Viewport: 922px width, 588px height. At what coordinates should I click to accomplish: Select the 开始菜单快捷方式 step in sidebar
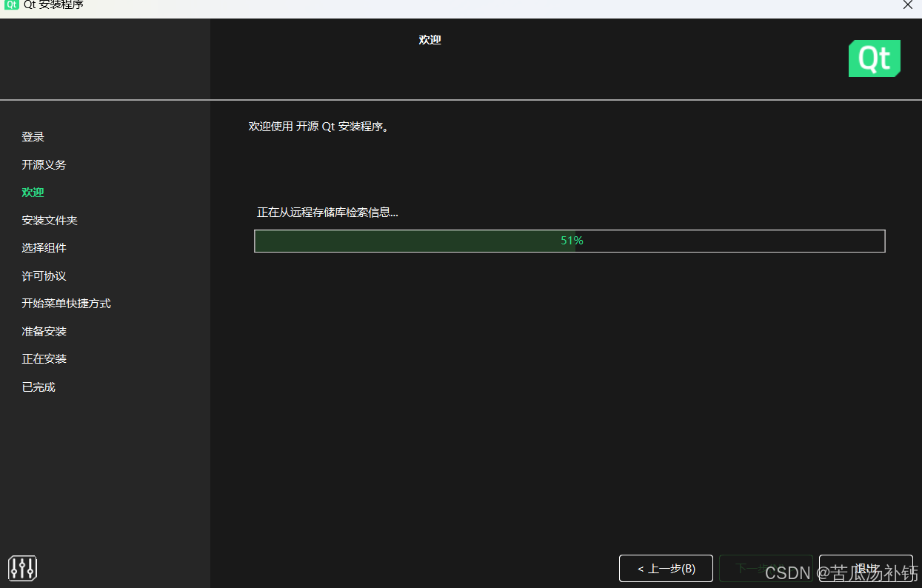67,304
